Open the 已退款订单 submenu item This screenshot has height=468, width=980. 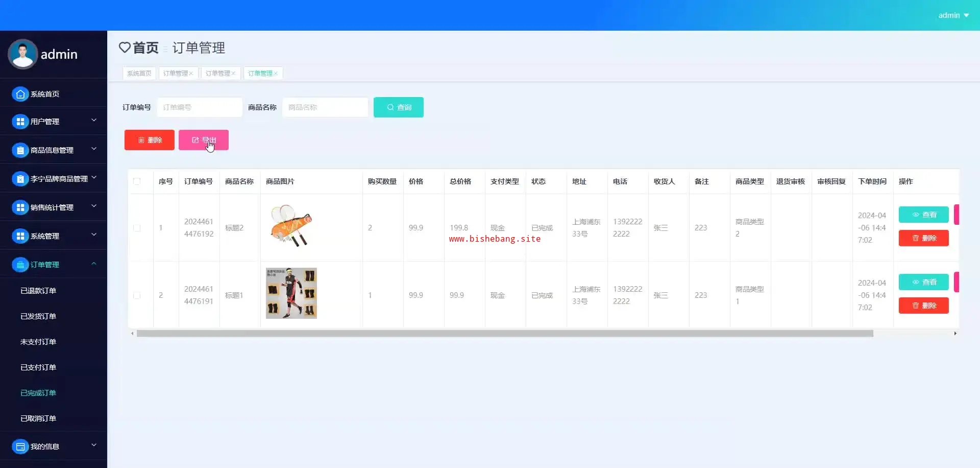[x=38, y=291]
